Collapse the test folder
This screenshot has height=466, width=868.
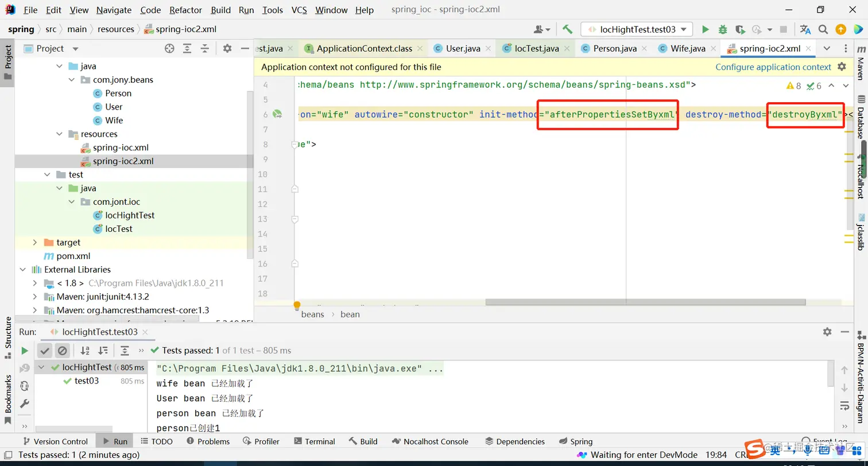click(47, 174)
